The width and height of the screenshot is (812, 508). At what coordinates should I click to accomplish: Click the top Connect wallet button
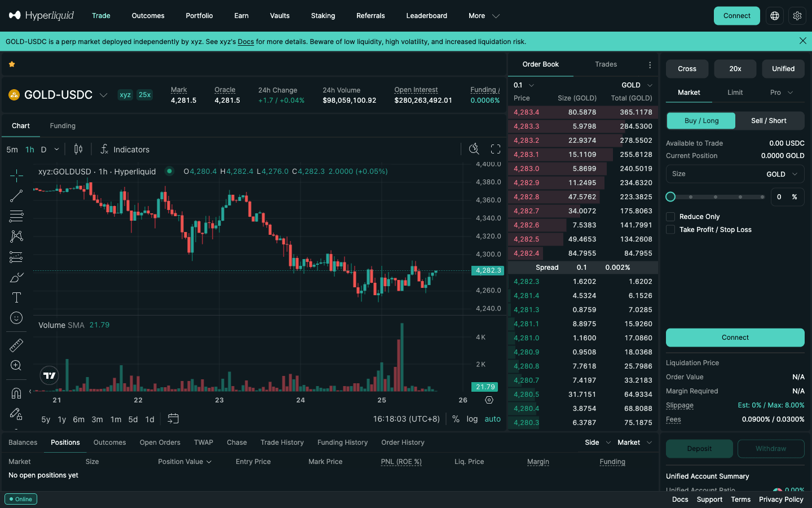736,16
